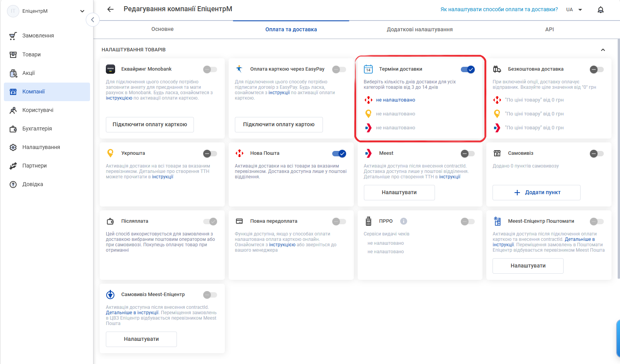Show ПРРО info tooltip icon
This screenshot has width=620, height=364.
(404, 221)
